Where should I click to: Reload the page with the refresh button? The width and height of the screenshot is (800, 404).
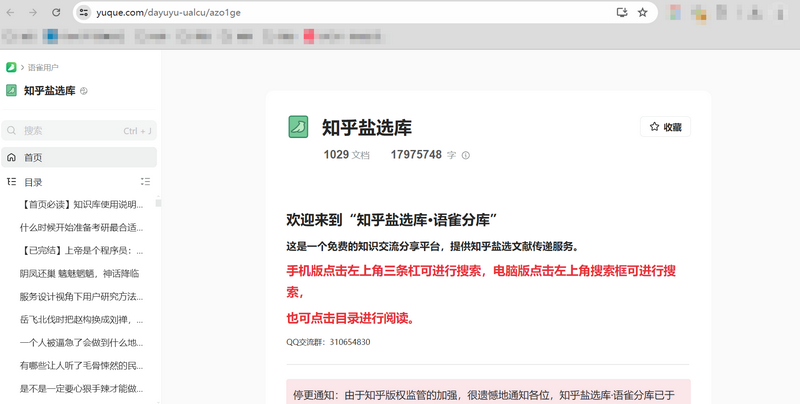coord(56,12)
